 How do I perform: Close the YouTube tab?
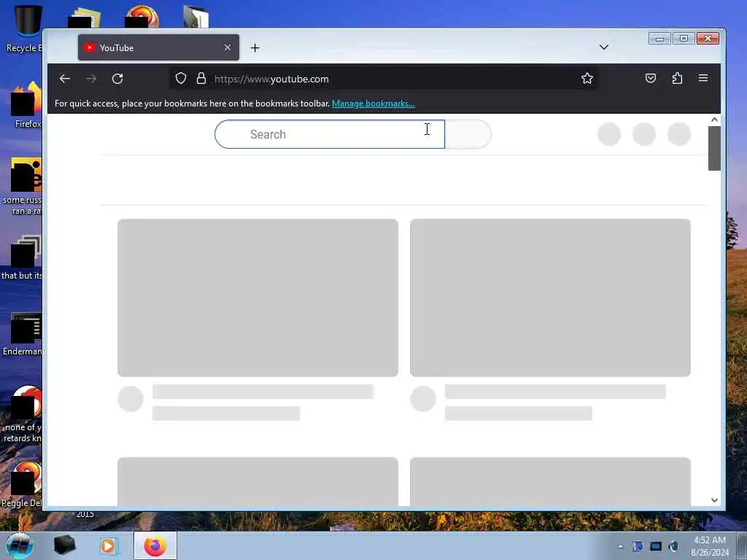coord(228,47)
